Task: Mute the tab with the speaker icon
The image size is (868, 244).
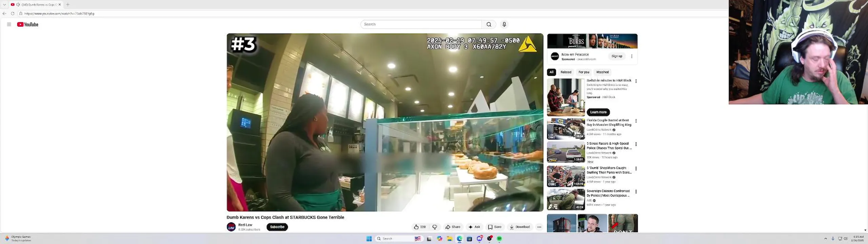Action: click(18, 4)
